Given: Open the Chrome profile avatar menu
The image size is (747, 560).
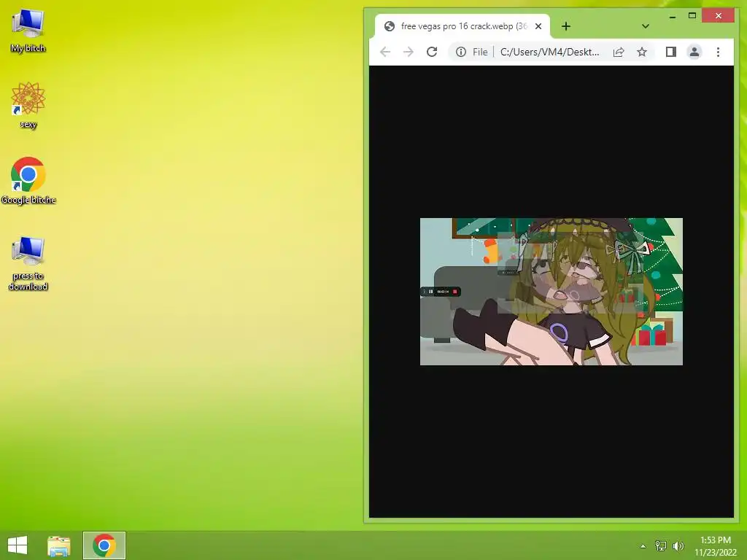Looking at the screenshot, I should 694,52.
